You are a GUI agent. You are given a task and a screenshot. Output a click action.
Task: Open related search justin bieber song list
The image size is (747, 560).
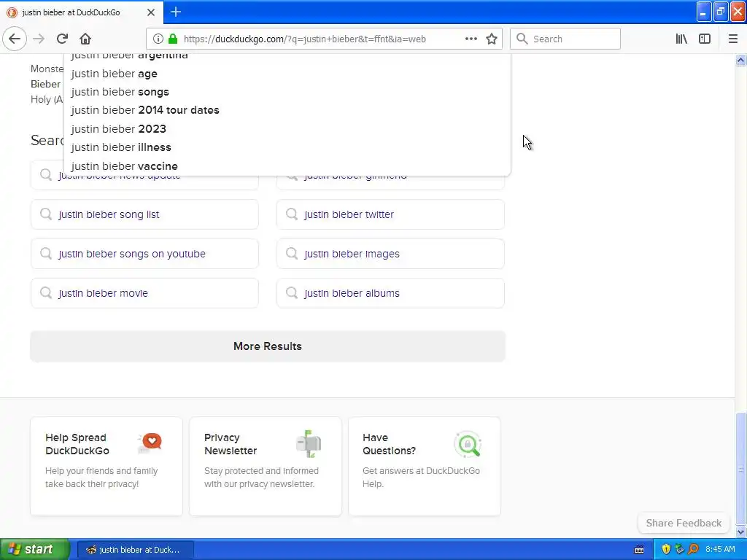point(145,214)
